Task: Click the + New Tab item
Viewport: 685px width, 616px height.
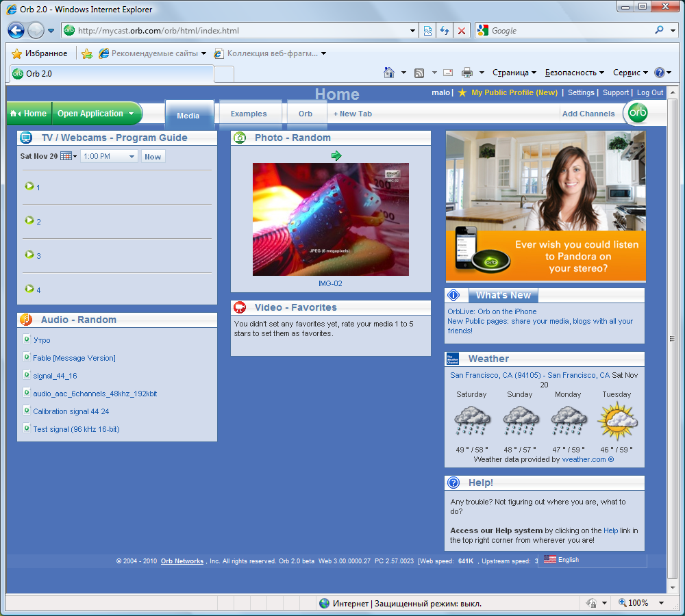Action: 353,114
